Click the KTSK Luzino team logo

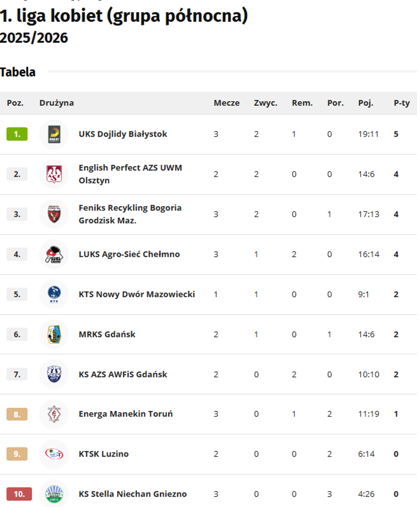pyautogui.click(x=54, y=454)
